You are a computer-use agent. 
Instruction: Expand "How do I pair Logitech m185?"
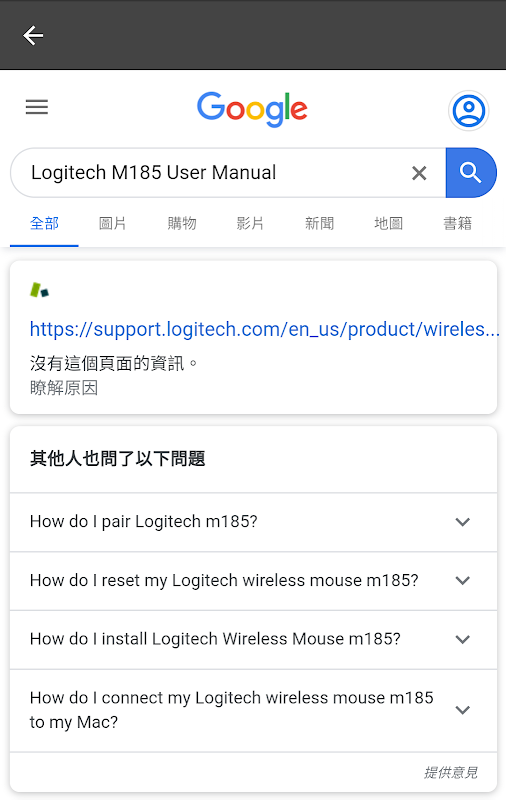[254, 522]
